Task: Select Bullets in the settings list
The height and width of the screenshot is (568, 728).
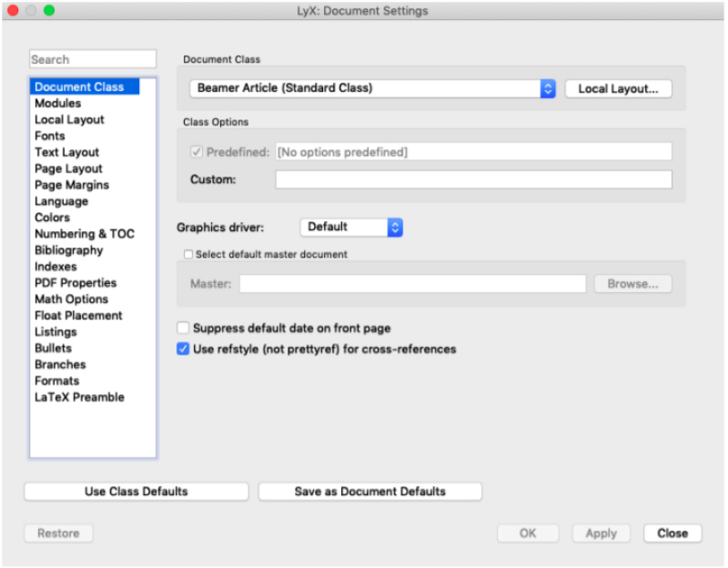Action: [x=54, y=348]
